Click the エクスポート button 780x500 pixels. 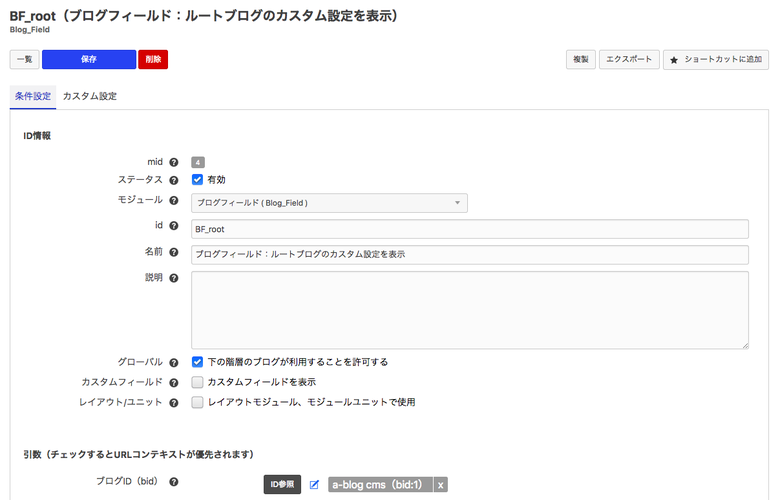629,60
